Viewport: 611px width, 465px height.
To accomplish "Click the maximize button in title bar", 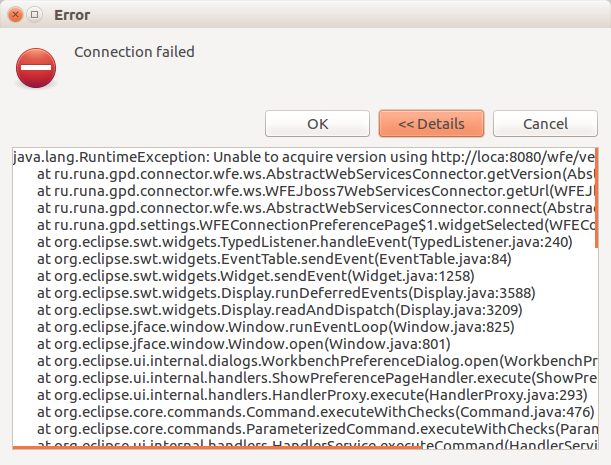I will pyautogui.click(x=35, y=15).
